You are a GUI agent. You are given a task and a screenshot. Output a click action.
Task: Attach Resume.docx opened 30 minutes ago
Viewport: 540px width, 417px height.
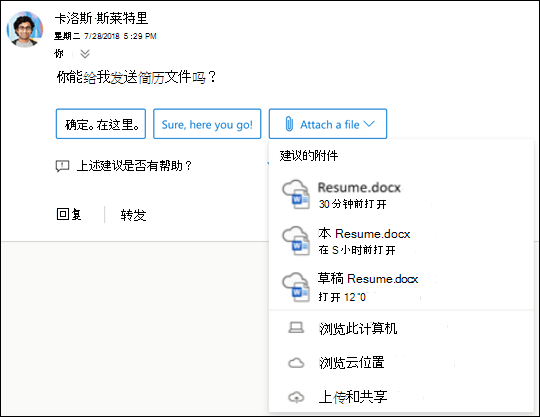click(x=401, y=195)
